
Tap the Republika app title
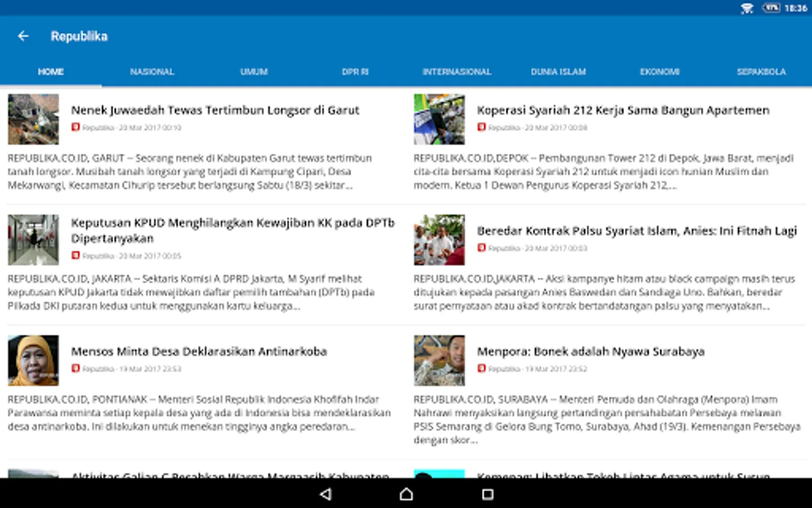[79, 36]
